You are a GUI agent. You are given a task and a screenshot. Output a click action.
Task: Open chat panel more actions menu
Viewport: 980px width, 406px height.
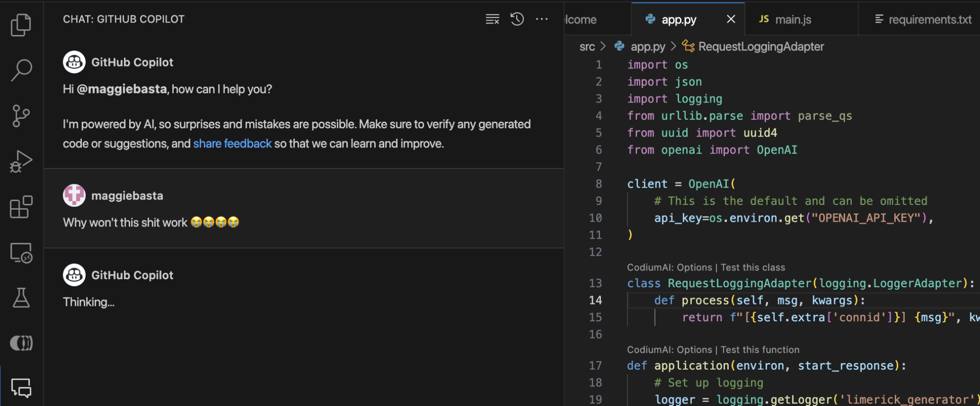pos(542,19)
